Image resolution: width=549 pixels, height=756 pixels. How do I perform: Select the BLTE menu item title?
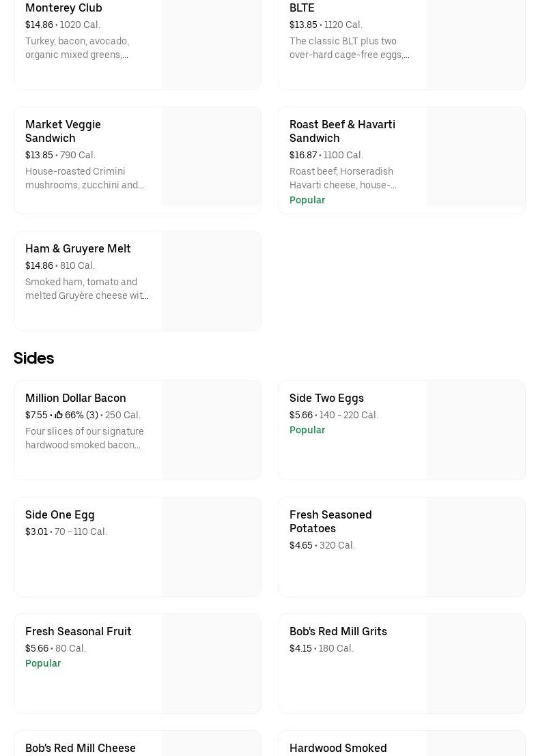[302, 8]
